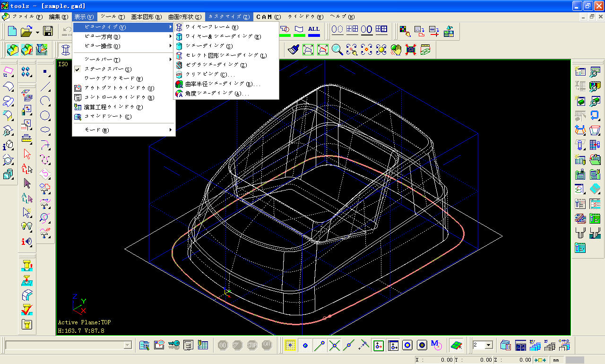605x364 pixels.
Task: Click the STOP calculation button
Action: click(x=252, y=345)
